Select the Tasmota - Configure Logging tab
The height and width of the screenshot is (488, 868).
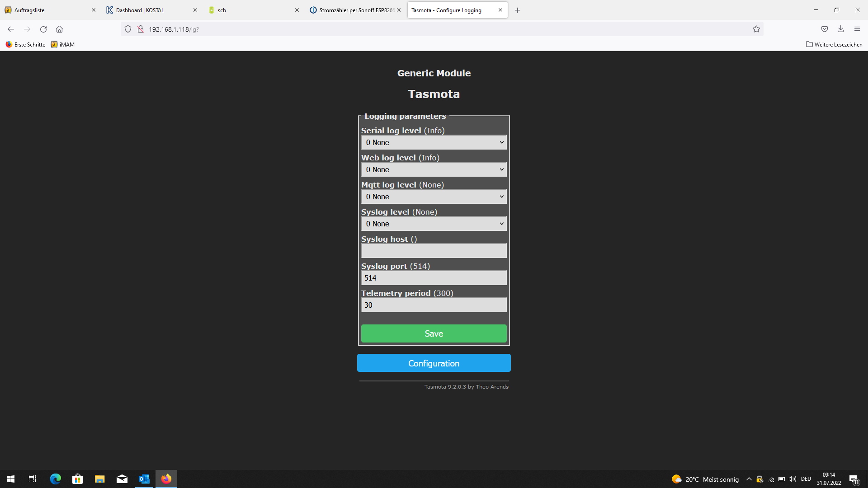point(457,10)
